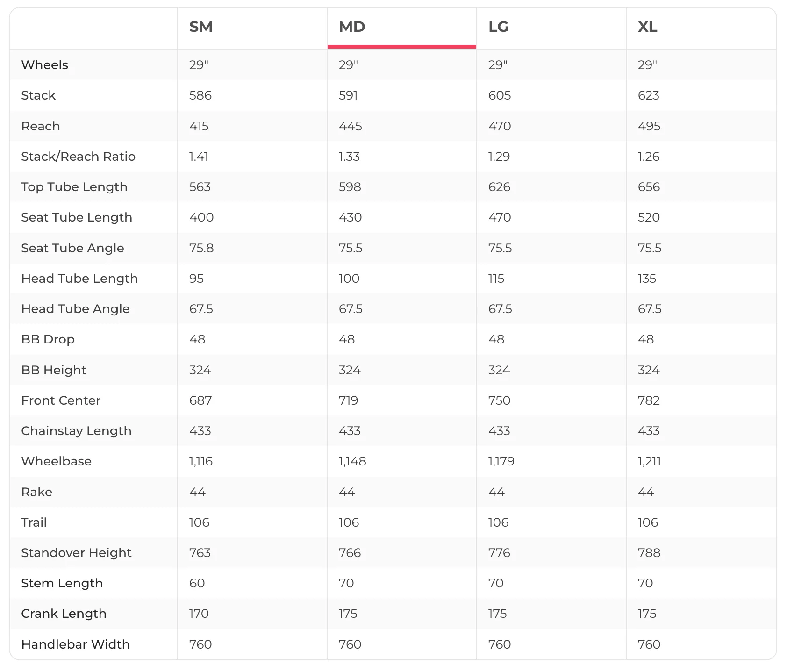The image size is (787, 672).
Task: Click Head Tube Length value 135
Action: pyautogui.click(x=647, y=279)
